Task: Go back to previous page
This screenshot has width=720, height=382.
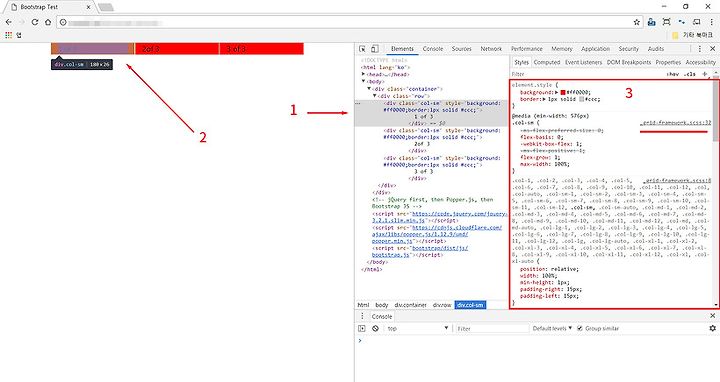Action: [x=9, y=22]
